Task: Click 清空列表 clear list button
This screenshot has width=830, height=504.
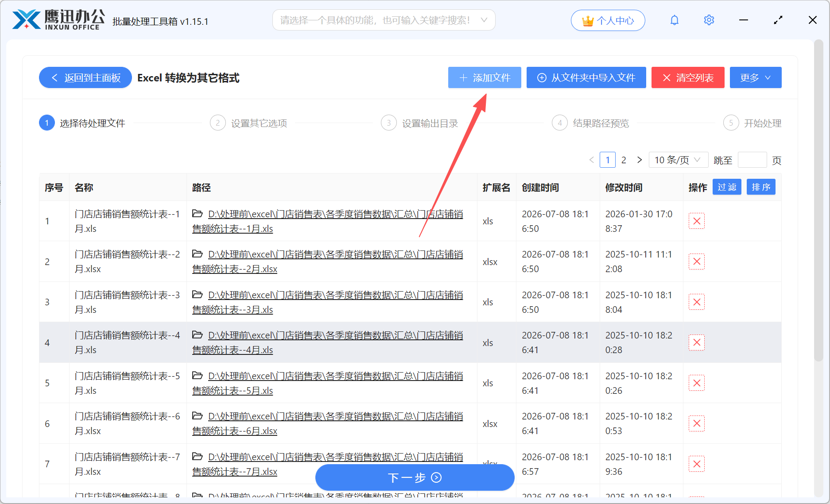Action: coord(687,78)
